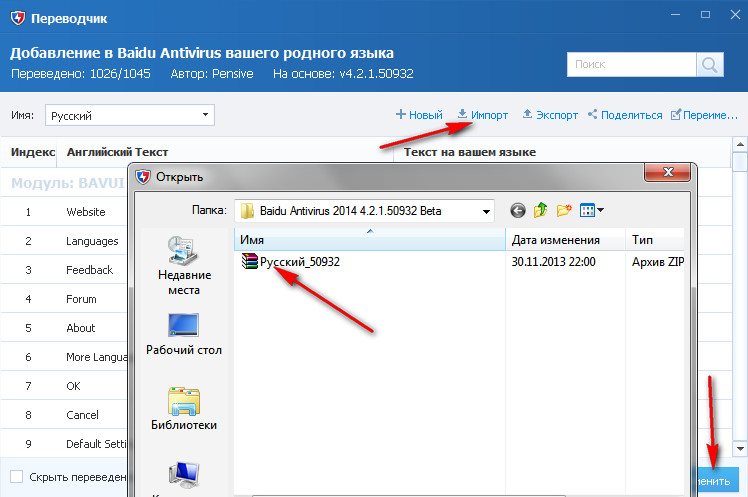Close the Открыть dialog with X button
This screenshot has height=497, width=748.
pos(667,172)
